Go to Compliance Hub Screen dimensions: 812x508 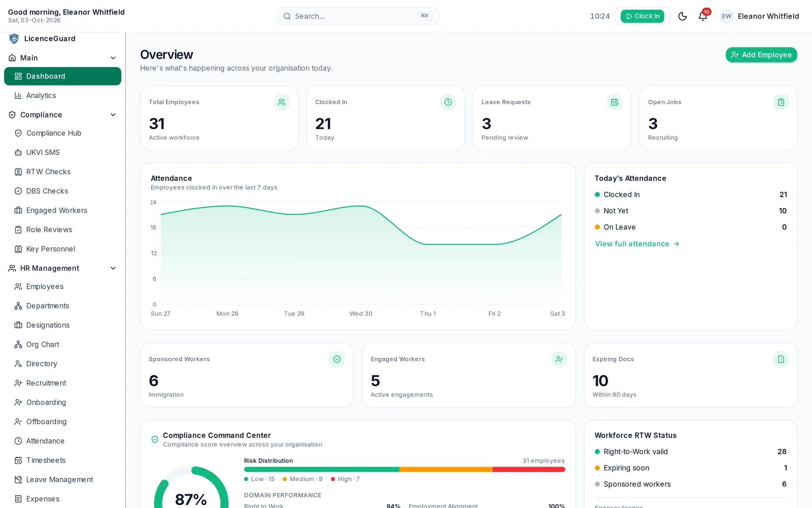point(63,133)
